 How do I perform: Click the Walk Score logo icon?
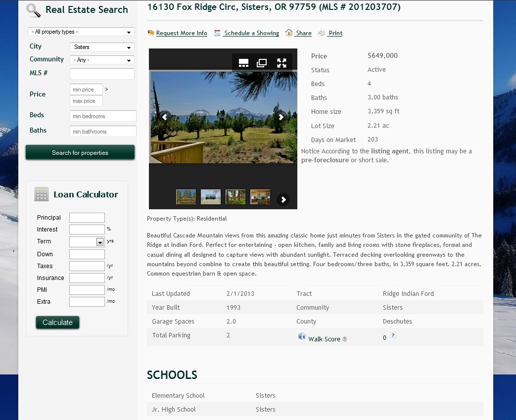coord(302,336)
